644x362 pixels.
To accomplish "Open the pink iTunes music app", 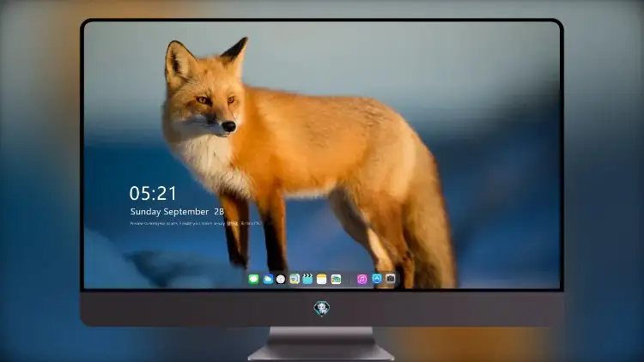I will [361, 279].
